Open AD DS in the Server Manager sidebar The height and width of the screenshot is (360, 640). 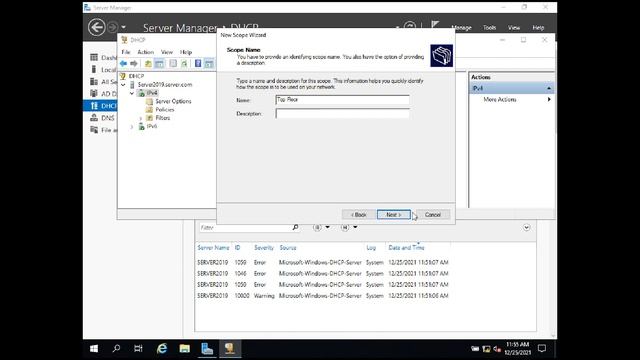(103, 93)
